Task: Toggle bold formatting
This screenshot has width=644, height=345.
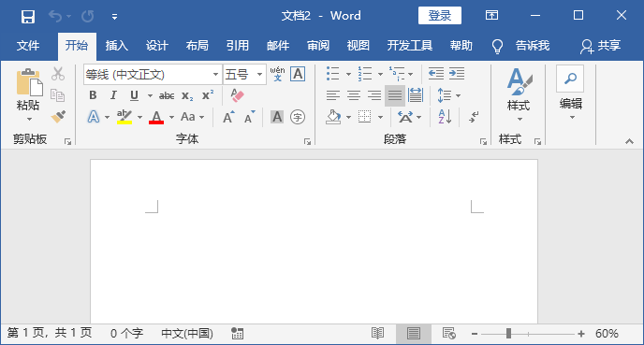Action: click(93, 95)
